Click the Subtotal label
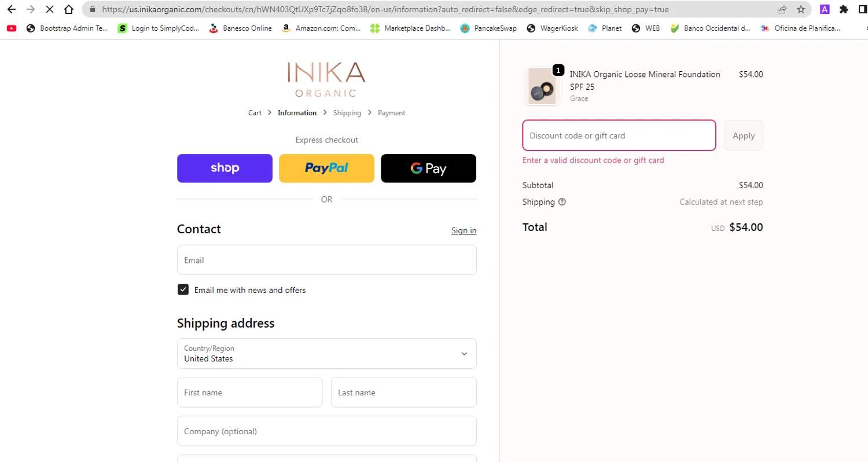This screenshot has width=868, height=462. [x=538, y=185]
